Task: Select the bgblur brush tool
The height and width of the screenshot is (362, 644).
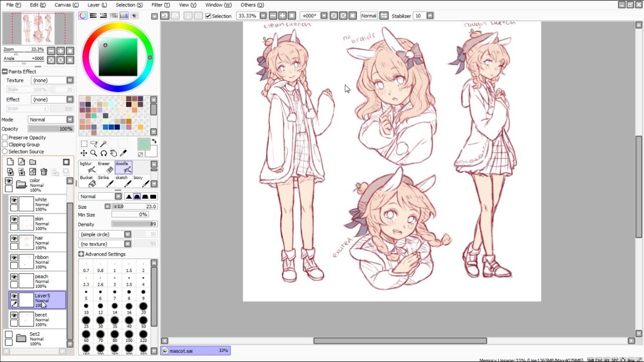Action: pyautogui.click(x=89, y=167)
